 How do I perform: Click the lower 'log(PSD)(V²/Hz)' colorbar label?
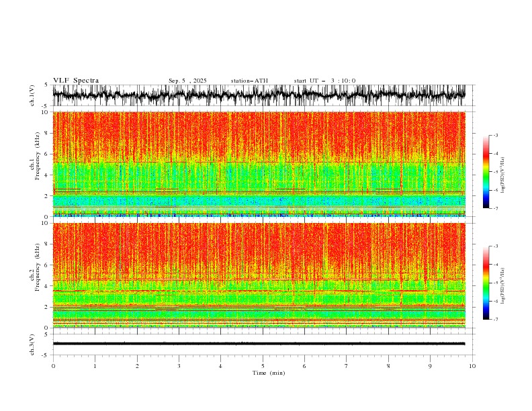[502, 286]
